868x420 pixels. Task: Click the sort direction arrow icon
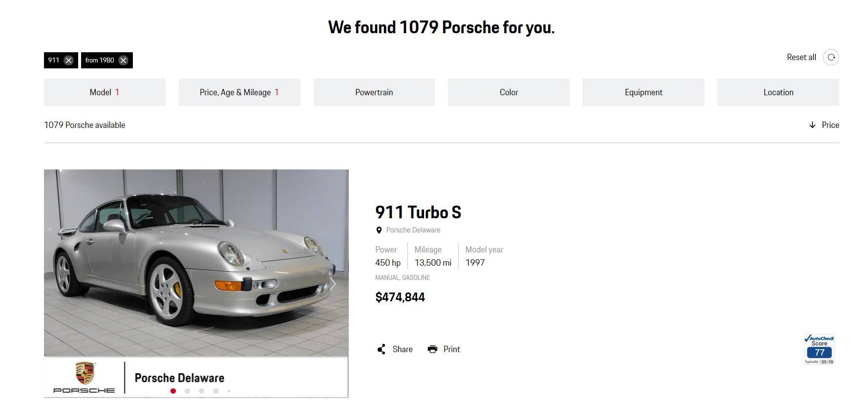click(812, 125)
